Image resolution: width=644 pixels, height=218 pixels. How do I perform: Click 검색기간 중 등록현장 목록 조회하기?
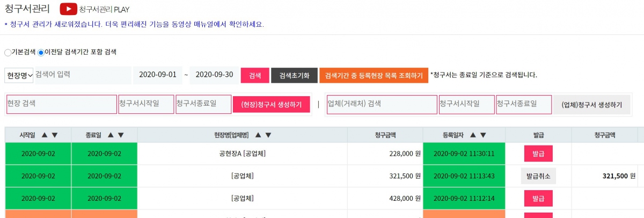tap(374, 76)
